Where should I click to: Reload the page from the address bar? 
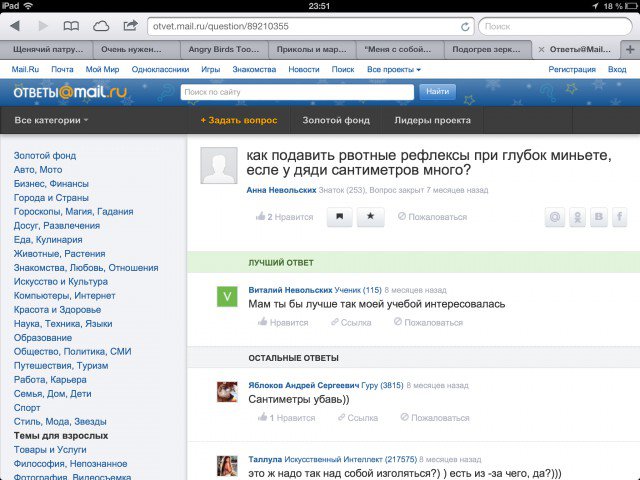[465, 26]
